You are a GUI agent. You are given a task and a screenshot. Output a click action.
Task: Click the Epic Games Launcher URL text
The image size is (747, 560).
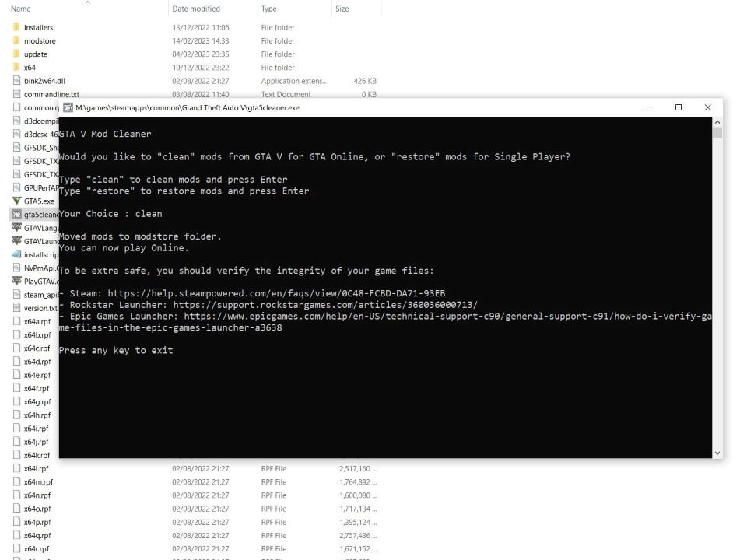tap(385, 322)
